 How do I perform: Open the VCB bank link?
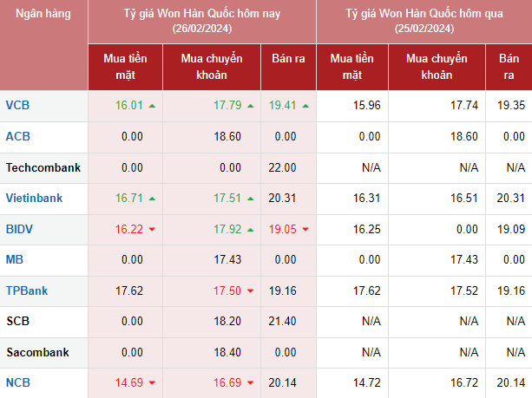[17, 106]
